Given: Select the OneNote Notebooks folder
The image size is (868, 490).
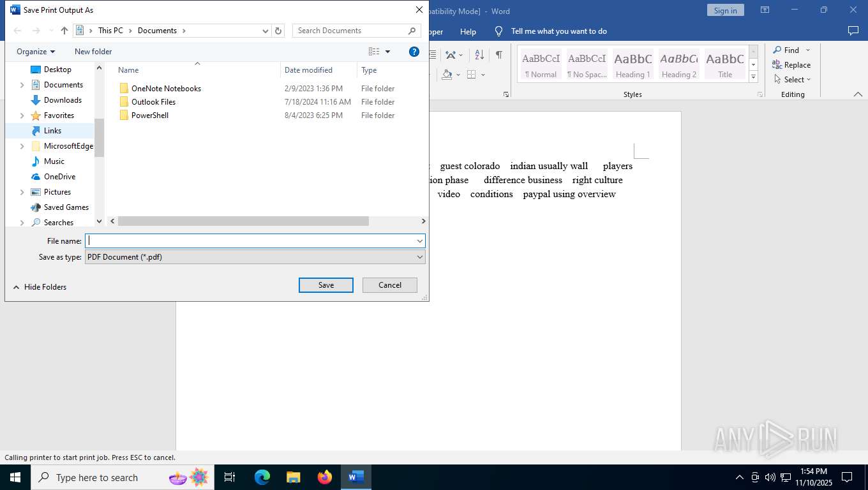Looking at the screenshot, I should 166,89.
